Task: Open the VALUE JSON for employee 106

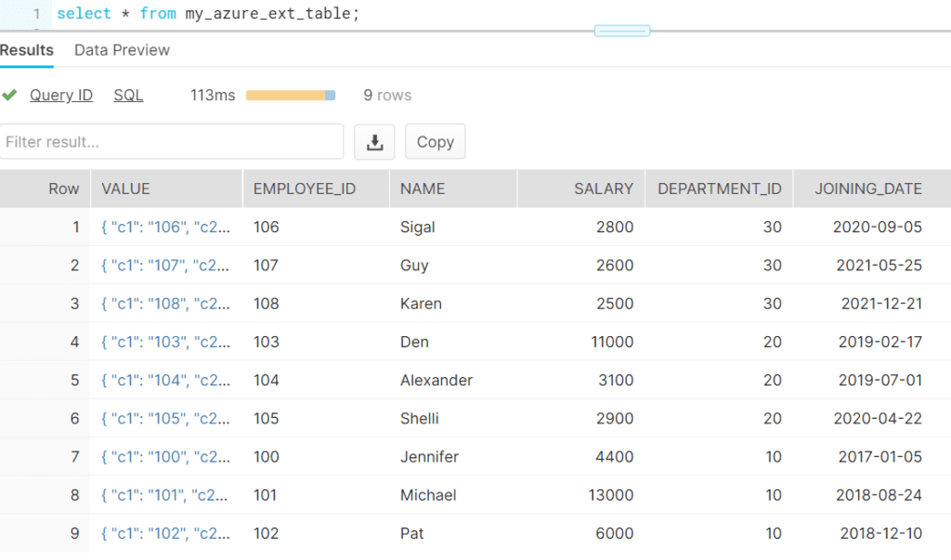Action: [165, 228]
